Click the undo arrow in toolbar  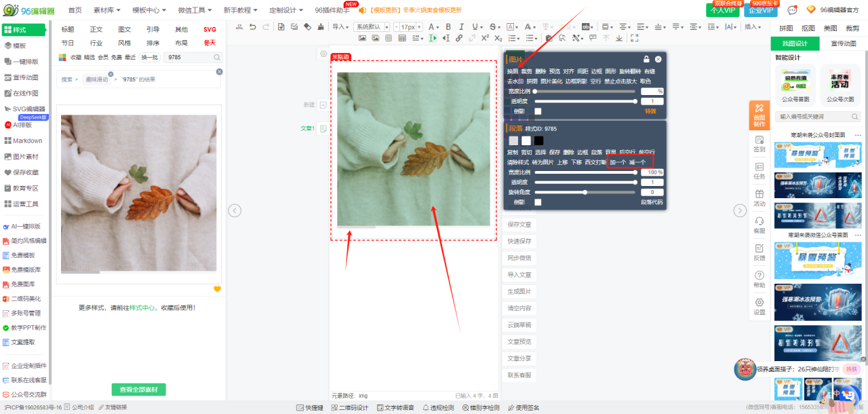click(252, 26)
